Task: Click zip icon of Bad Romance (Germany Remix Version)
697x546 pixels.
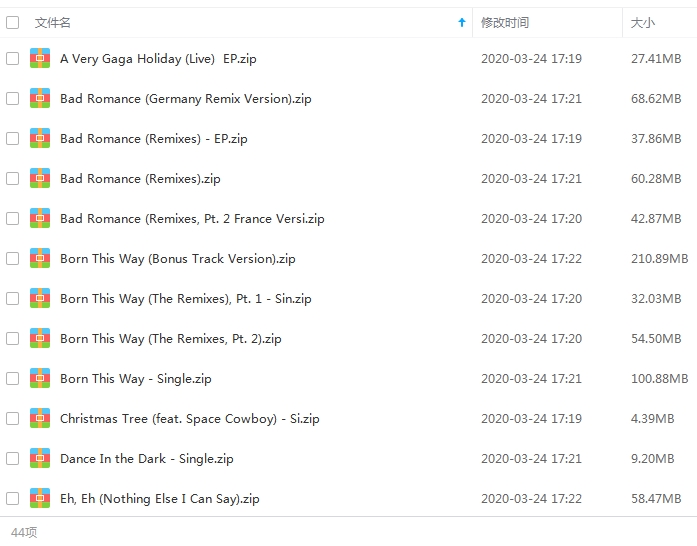Action: pyautogui.click(x=40, y=98)
